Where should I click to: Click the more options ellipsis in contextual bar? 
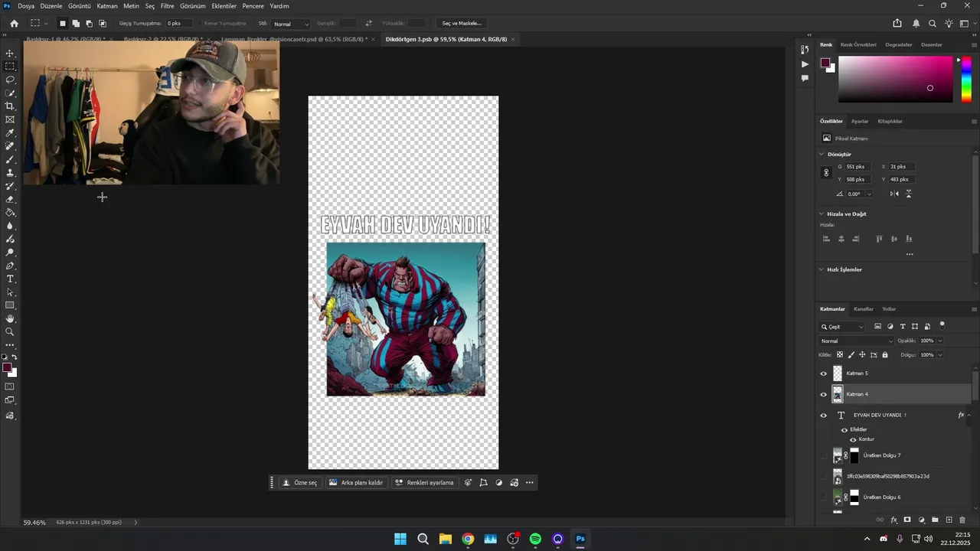pos(529,483)
